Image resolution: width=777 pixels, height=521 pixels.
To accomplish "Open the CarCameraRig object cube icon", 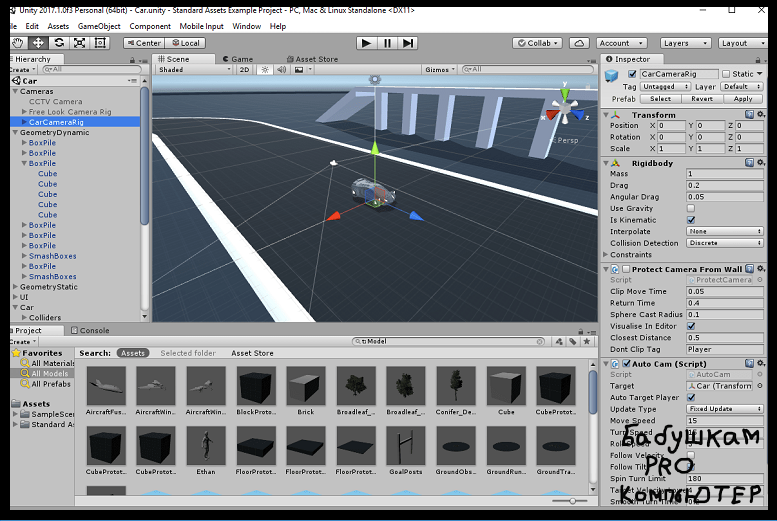I will point(611,75).
